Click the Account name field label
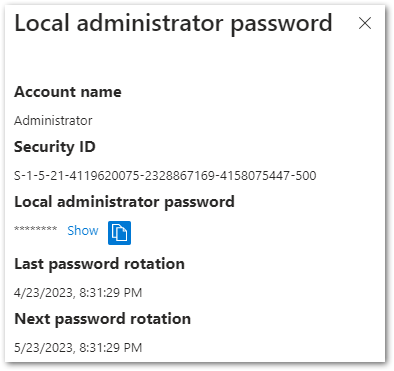This screenshot has width=394, height=371. (x=68, y=92)
